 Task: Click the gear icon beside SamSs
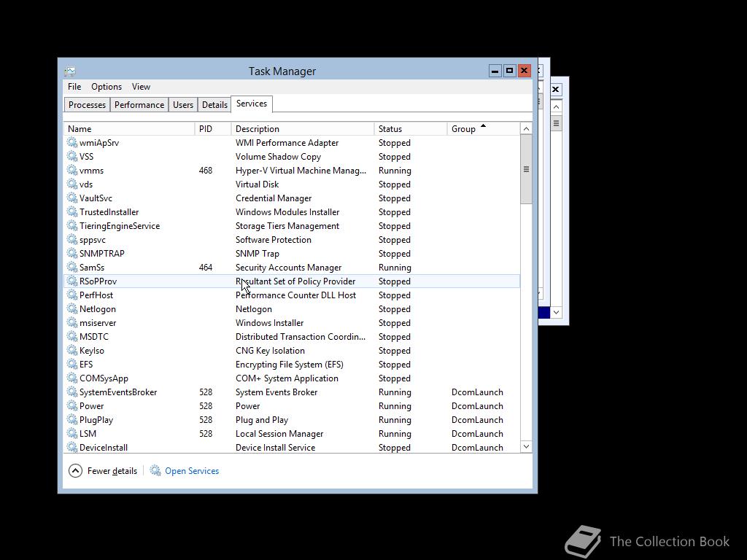72,267
